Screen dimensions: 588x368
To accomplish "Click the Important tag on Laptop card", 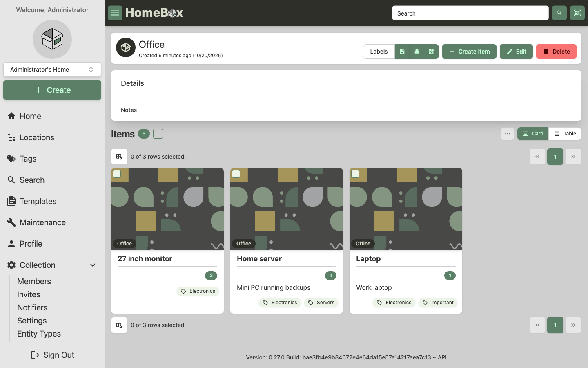I will [x=438, y=303].
